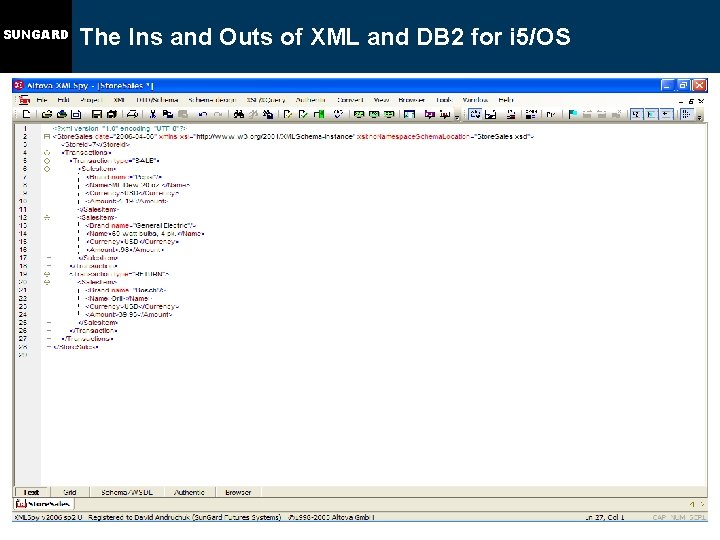Collapse the RETURN Transaction fold on line 19
This screenshot has height=540, width=720.
[47, 274]
